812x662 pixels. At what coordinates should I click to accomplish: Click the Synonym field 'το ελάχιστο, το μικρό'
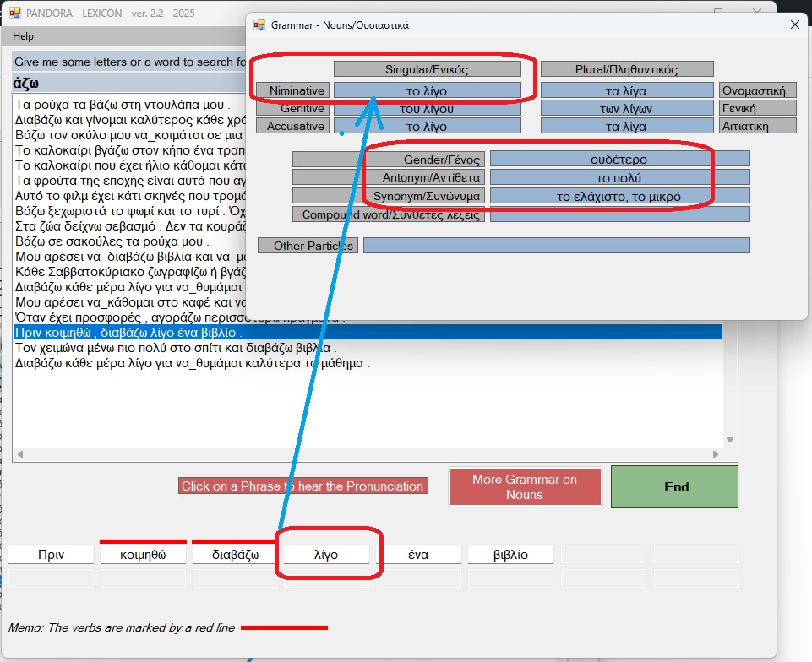pyautogui.click(x=619, y=196)
